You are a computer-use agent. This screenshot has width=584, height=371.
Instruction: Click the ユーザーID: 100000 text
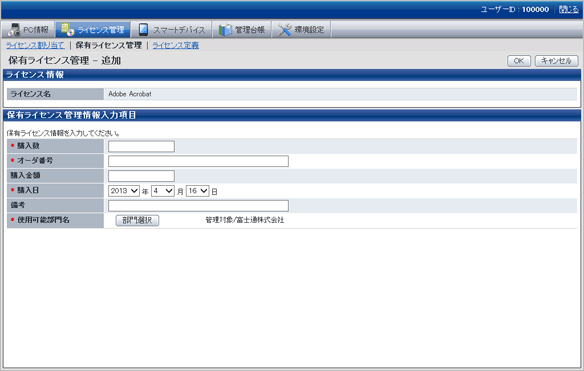pyautogui.click(x=515, y=9)
